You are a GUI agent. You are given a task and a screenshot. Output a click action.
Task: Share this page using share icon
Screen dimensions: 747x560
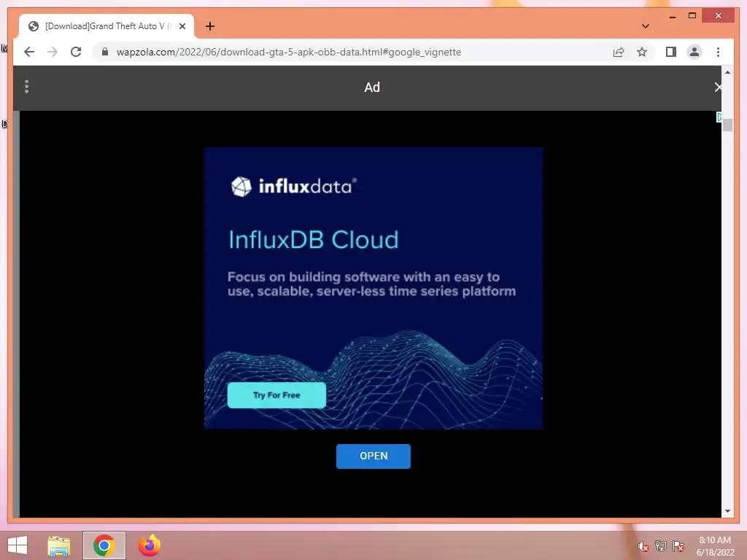pyautogui.click(x=619, y=52)
